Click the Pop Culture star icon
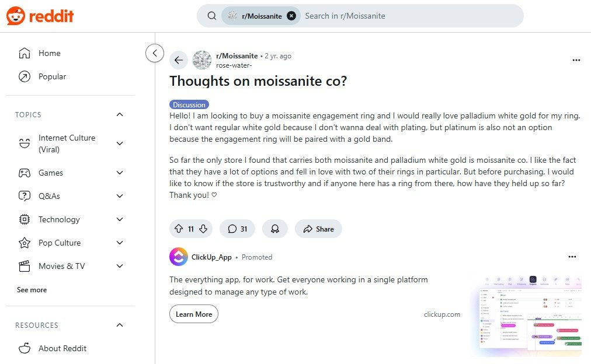This screenshot has width=591, height=364. pyautogui.click(x=25, y=243)
